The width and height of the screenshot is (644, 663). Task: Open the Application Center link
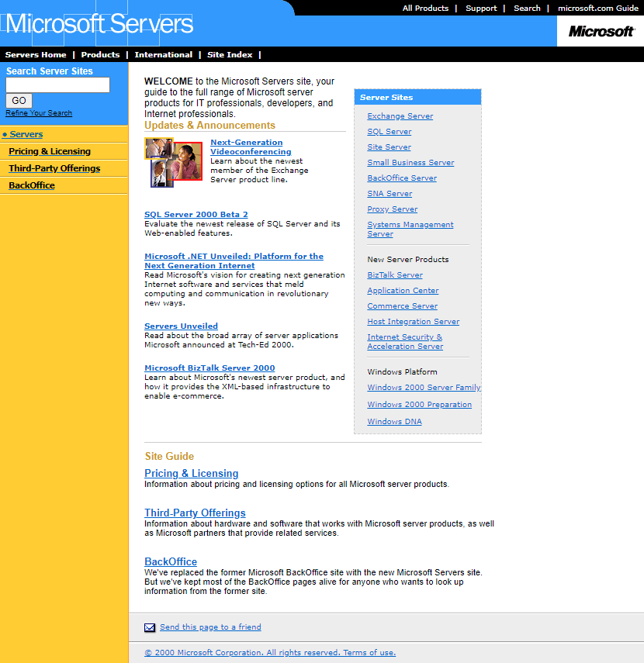coord(403,291)
